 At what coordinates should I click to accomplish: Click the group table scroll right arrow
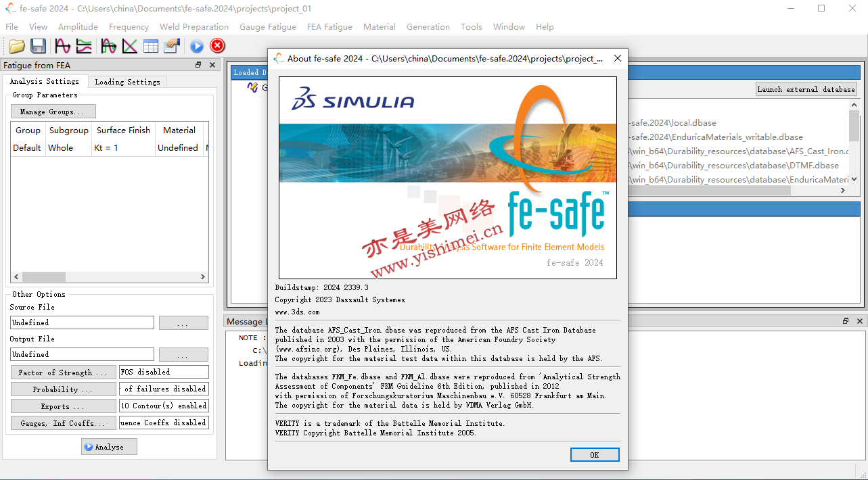coord(203,277)
